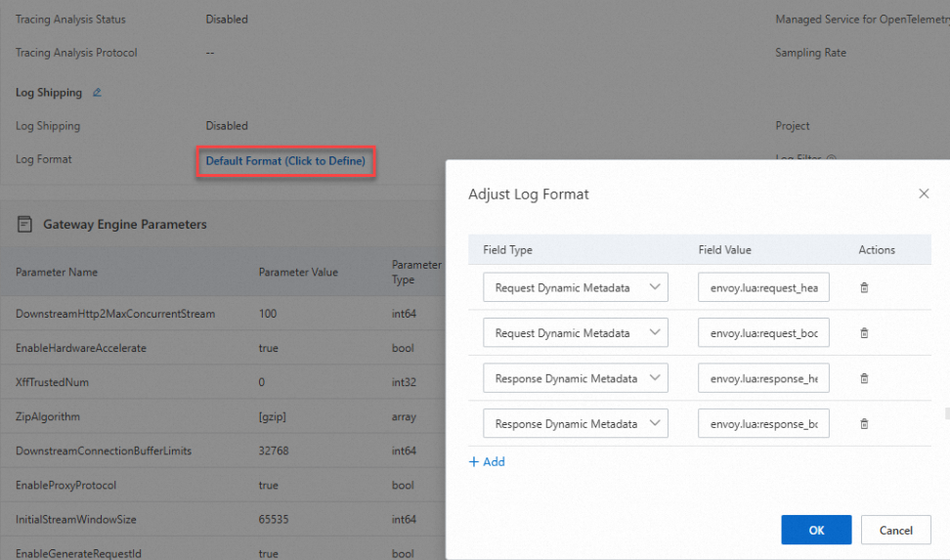The width and height of the screenshot is (950, 560).
Task: Click the Log Filter help icon
Action: pyautogui.click(x=832, y=158)
